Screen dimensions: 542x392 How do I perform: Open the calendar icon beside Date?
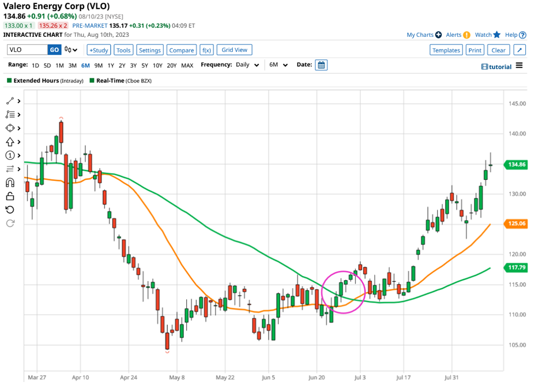[x=321, y=65]
